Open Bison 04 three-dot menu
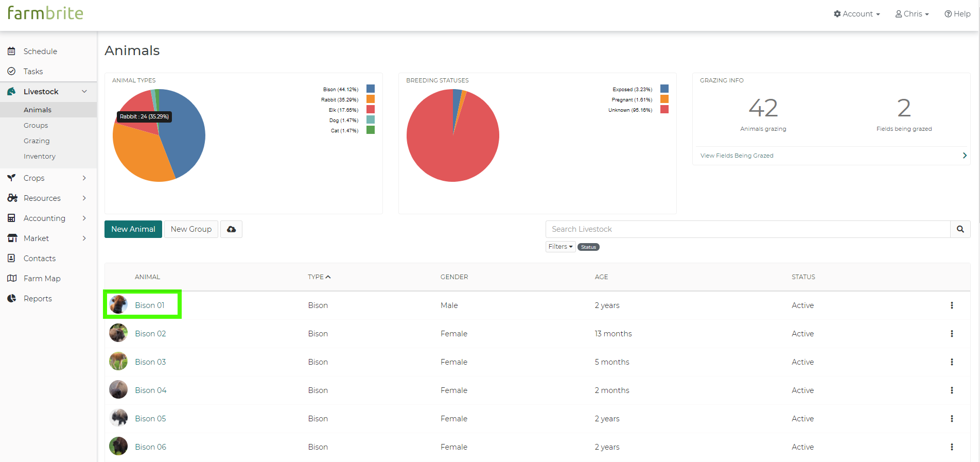This screenshot has width=980, height=462. coord(952,390)
